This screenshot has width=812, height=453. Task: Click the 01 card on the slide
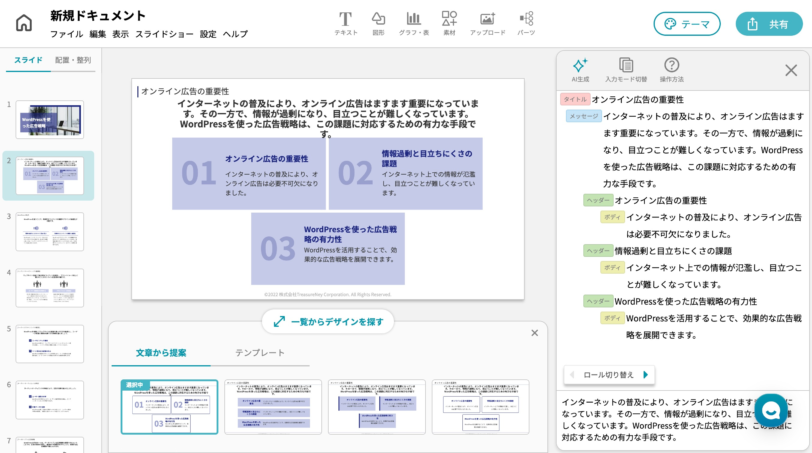(x=249, y=173)
